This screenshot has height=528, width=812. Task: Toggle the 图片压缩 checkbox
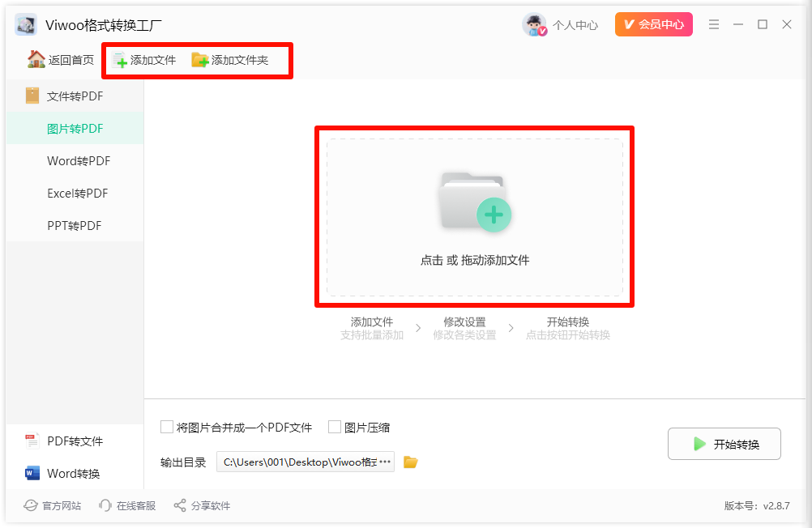[x=335, y=427]
